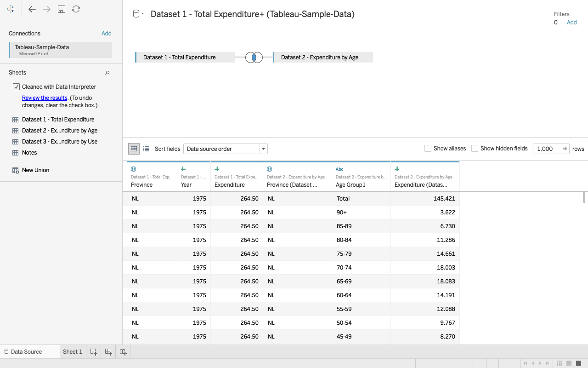This screenshot has height=368, width=588.
Task: Select Dataset 2 - Expenditure by Age table on canvas
Action: pyautogui.click(x=323, y=57)
